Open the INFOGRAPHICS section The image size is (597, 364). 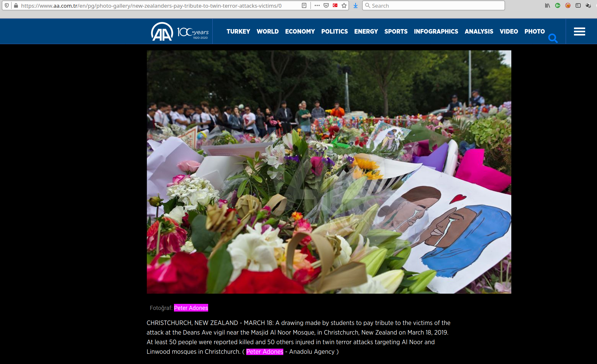(x=436, y=31)
